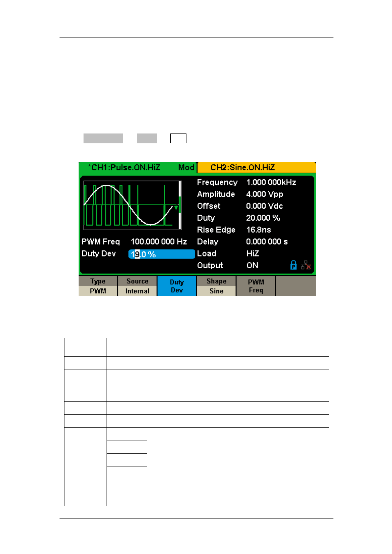Open the Shape Sine softkey
392x554 pixels.
216,286
